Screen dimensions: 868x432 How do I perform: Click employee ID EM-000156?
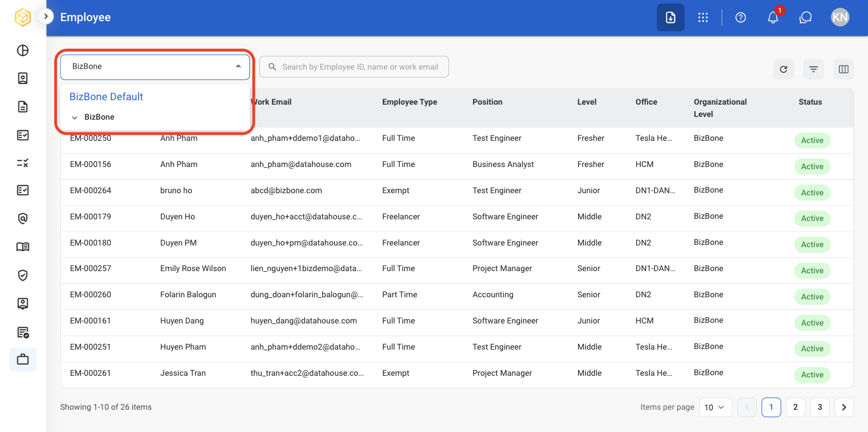(91, 164)
